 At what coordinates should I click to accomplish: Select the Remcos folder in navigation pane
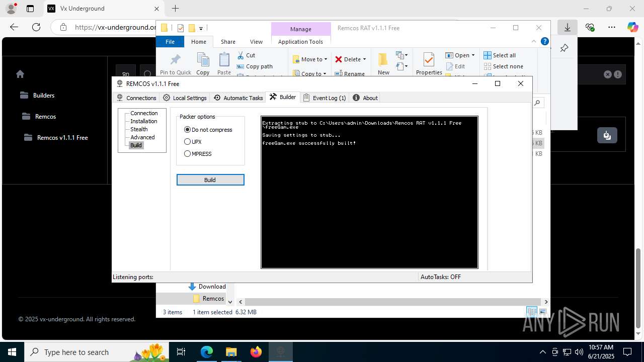click(209, 299)
